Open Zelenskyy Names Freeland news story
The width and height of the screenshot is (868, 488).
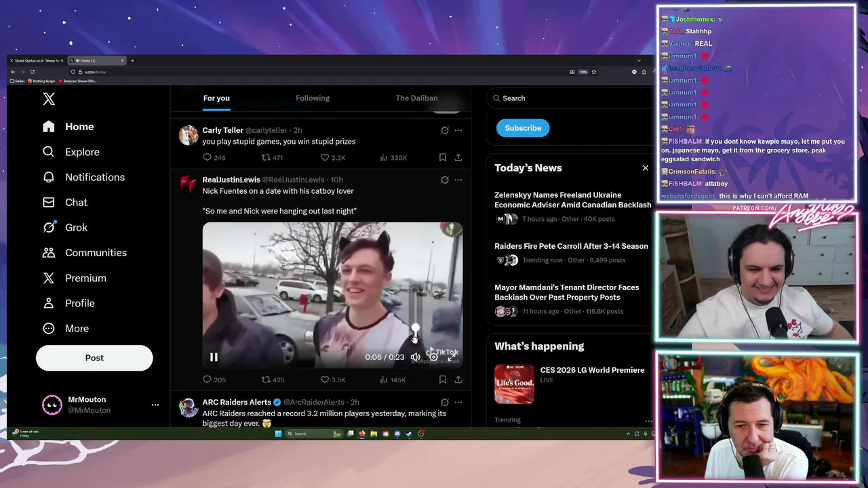click(572, 200)
